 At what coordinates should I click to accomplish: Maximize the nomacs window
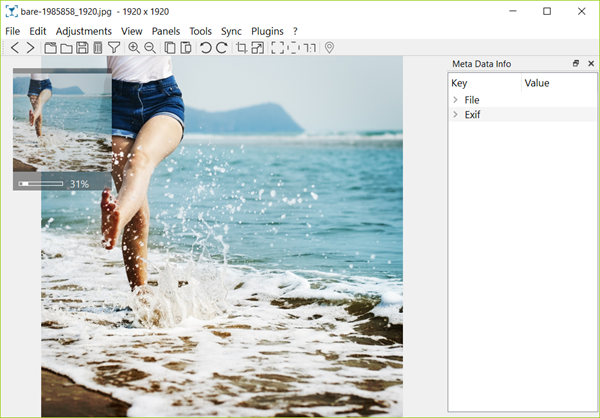547,11
